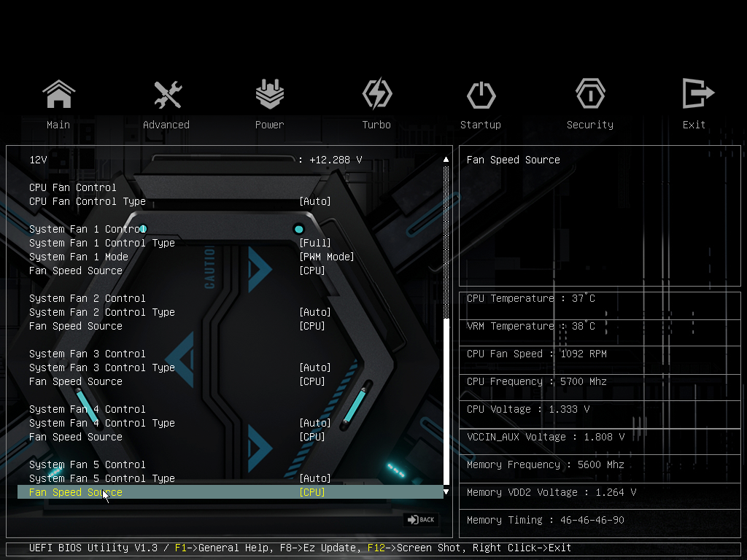Switch to the Main tab label
The height and width of the screenshot is (560, 747).
pos(58,125)
